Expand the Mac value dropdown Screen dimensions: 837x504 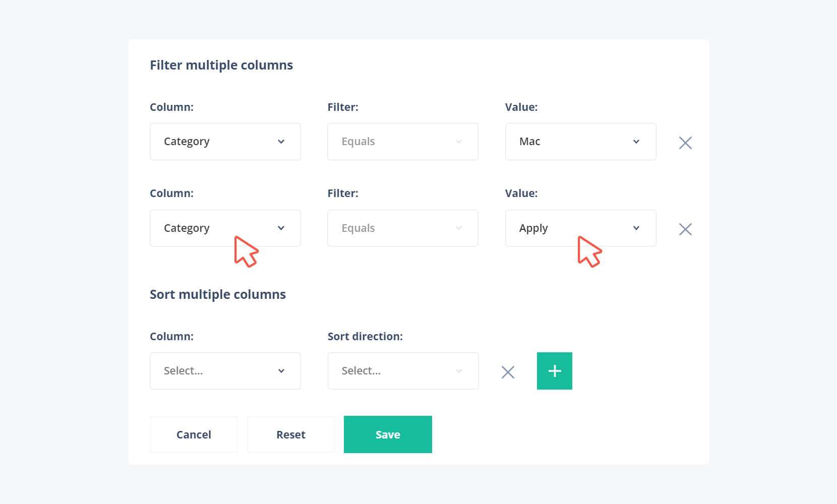pyautogui.click(x=580, y=142)
